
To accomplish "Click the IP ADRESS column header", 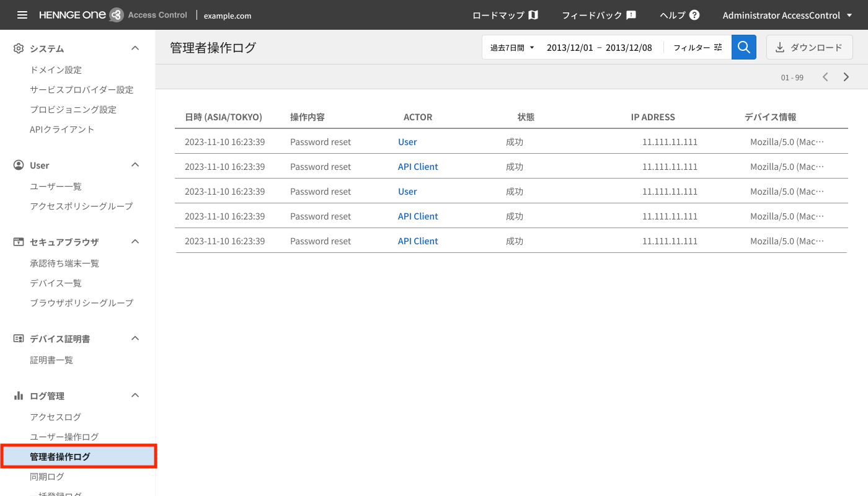I will click(x=653, y=117).
